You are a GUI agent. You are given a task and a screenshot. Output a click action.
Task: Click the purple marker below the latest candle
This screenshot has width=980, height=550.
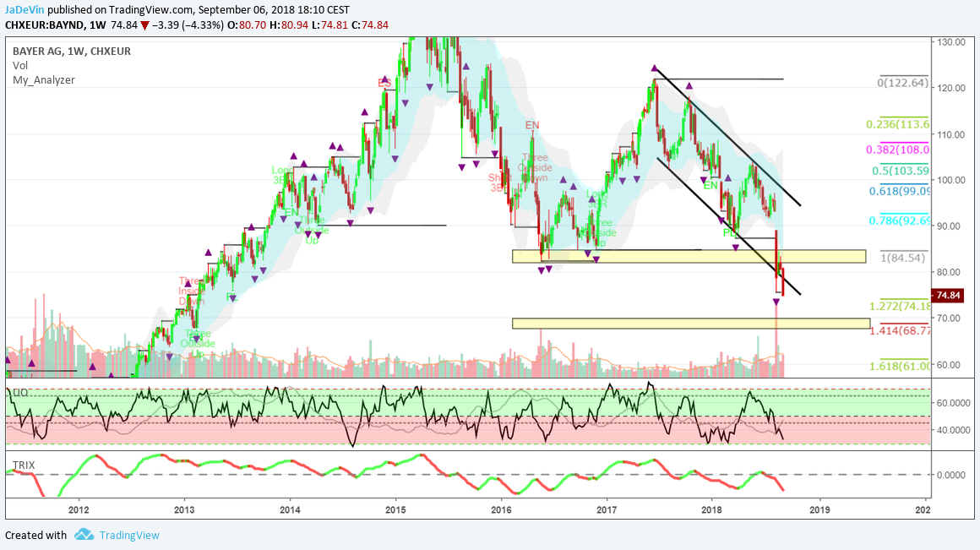776,302
